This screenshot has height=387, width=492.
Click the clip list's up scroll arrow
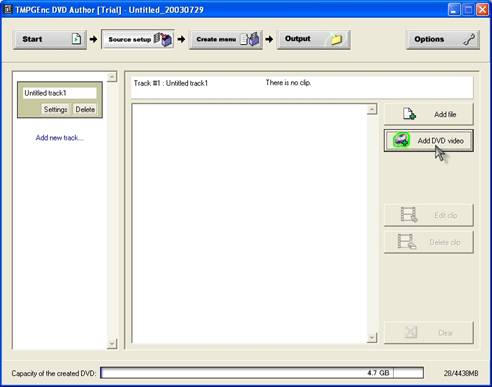(372, 109)
